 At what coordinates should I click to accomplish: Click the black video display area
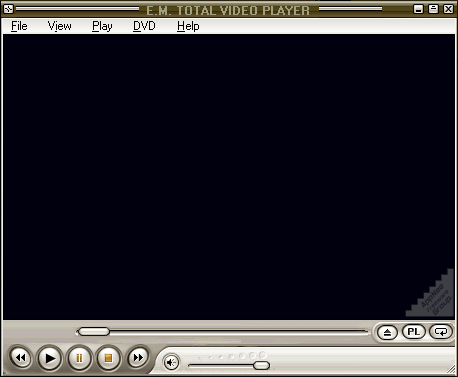pos(229,177)
